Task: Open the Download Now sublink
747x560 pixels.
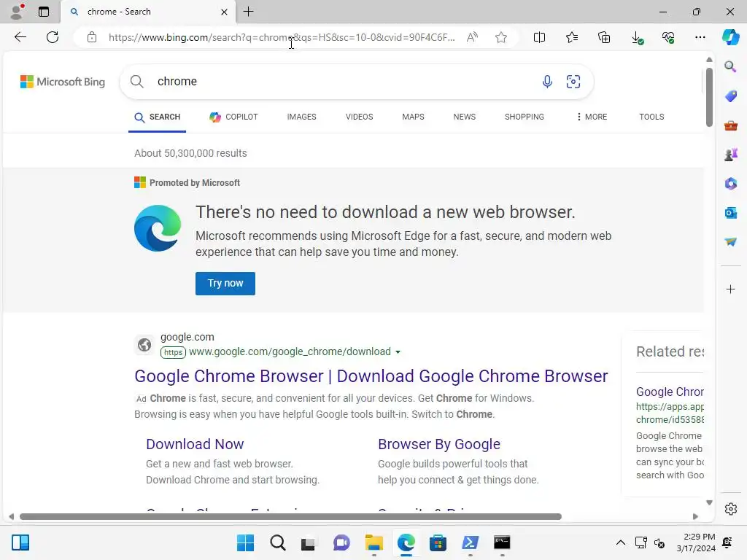Action: click(x=195, y=444)
